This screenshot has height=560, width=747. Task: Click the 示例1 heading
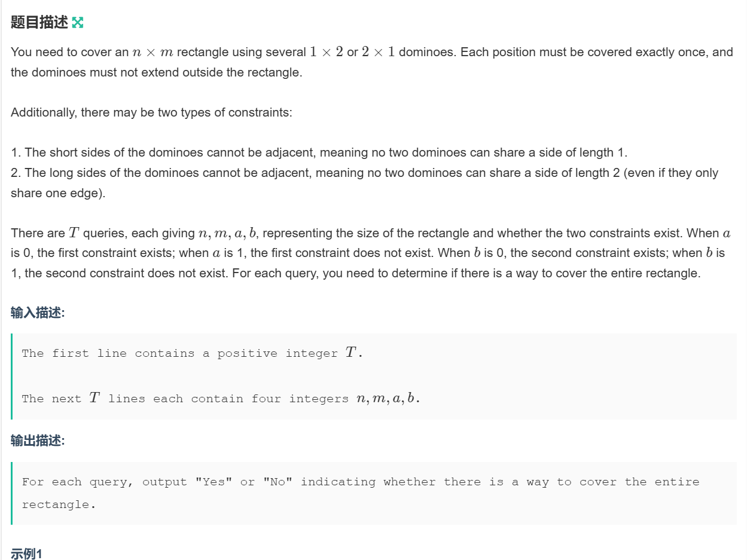26,554
